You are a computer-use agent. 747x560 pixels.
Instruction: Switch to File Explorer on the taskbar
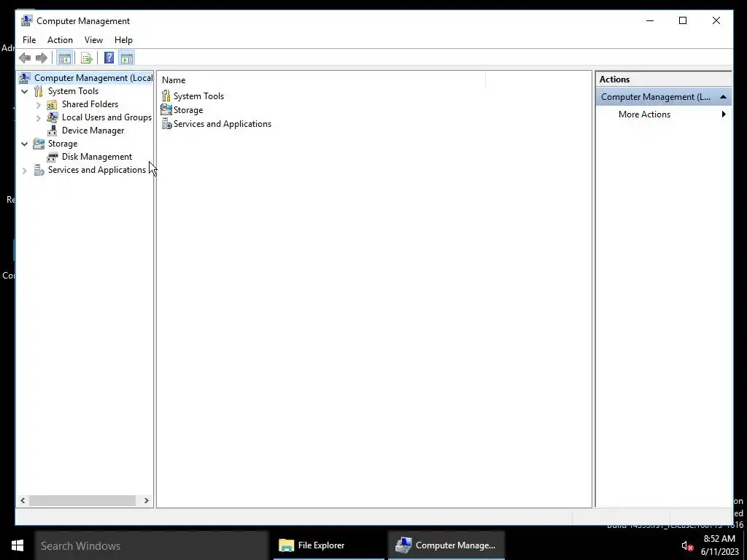(329, 545)
